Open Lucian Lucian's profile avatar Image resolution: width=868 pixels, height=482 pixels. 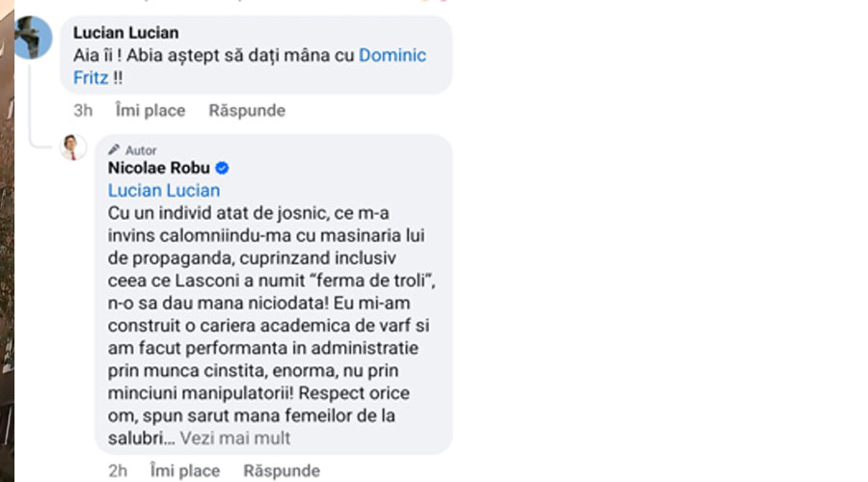click(x=33, y=38)
